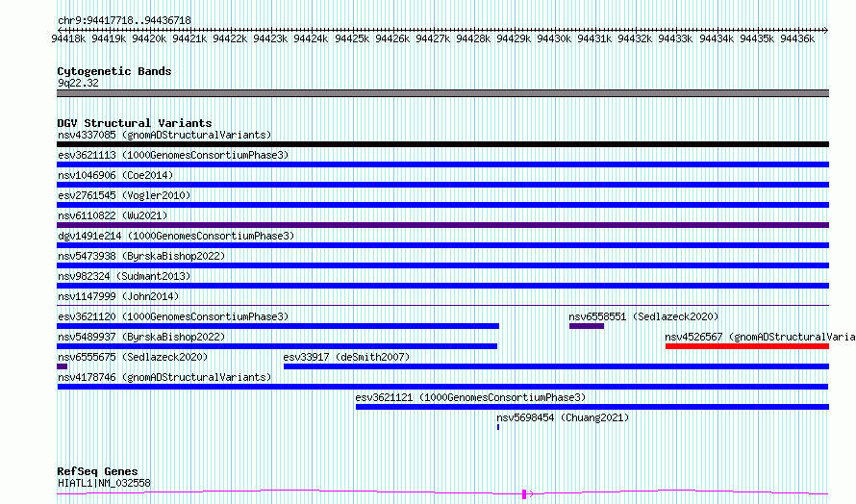This screenshot has width=856, height=504.
Task: Select the thin nsv1147999 John2014 line
Action: click(x=442, y=305)
